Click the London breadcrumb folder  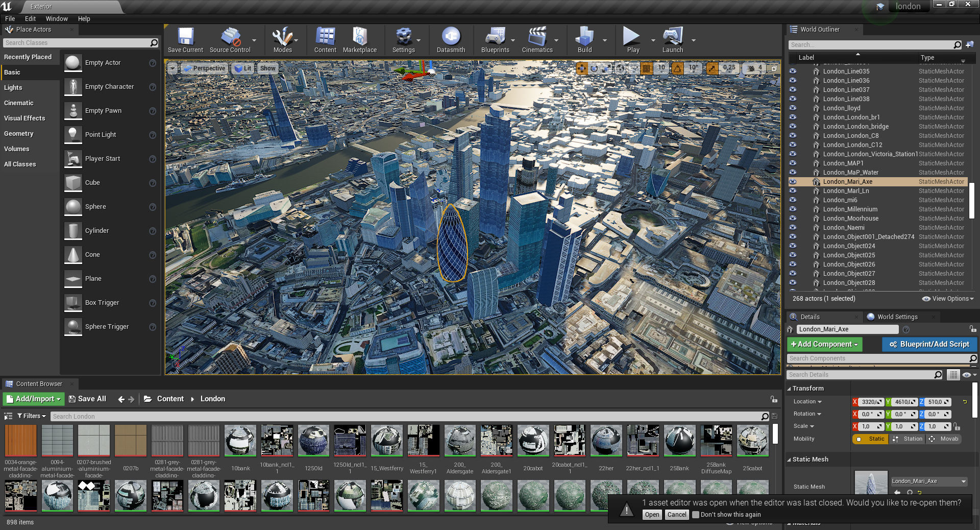coord(212,399)
